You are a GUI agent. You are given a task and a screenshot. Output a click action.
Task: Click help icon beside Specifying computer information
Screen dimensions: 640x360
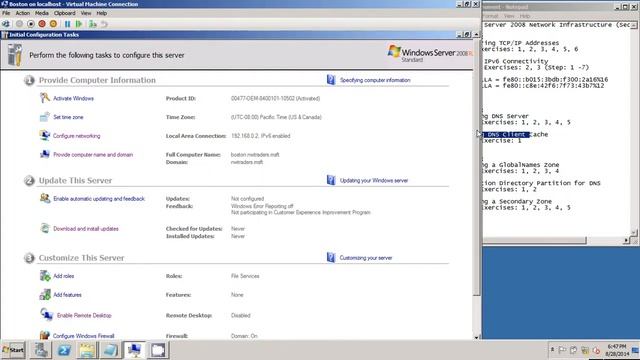click(331, 80)
